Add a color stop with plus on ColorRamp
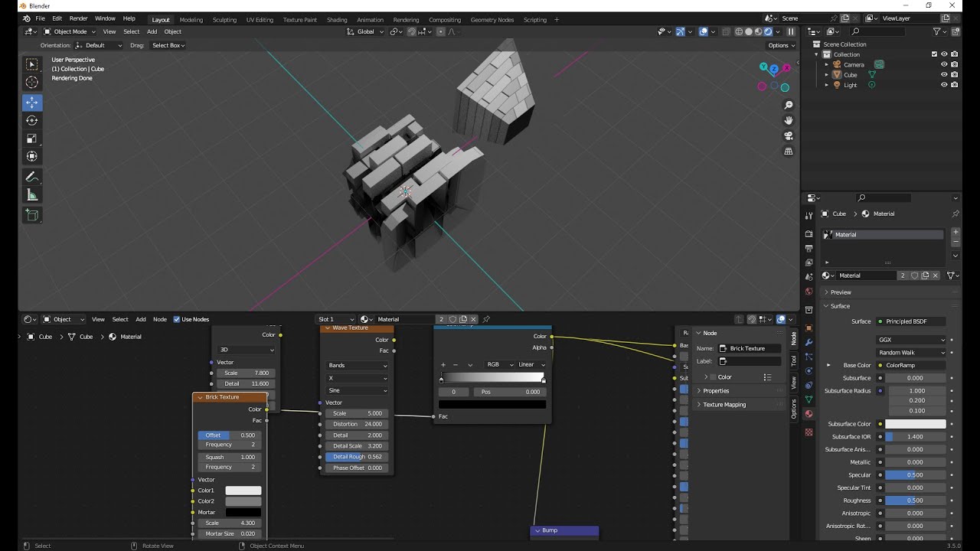980x551 pixels. [x=443, y=364]
